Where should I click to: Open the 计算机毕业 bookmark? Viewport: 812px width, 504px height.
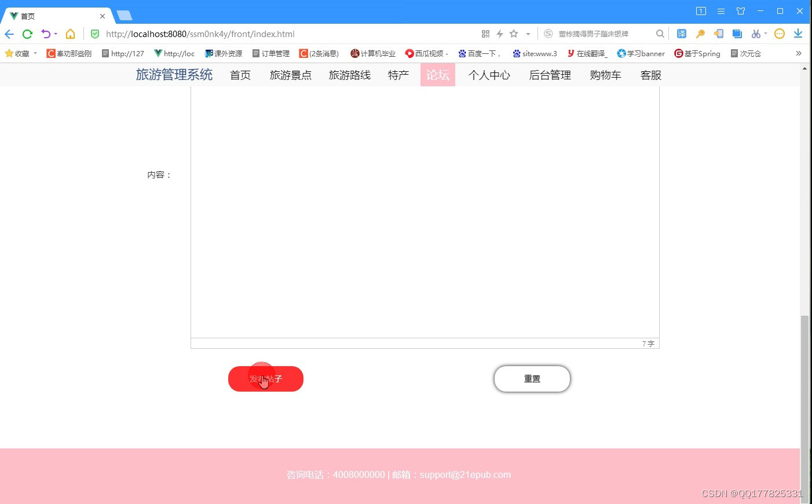[373, 53]
